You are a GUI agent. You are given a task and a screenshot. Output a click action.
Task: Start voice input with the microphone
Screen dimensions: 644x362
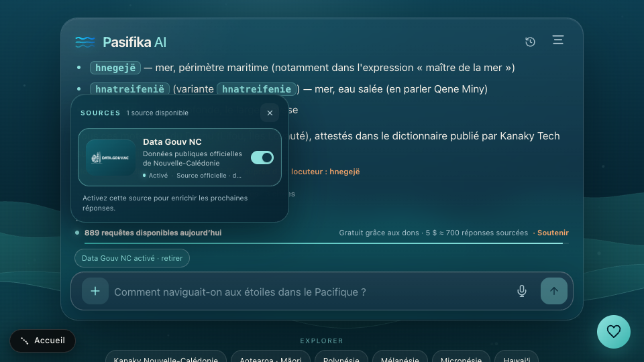tap(522, 291)
